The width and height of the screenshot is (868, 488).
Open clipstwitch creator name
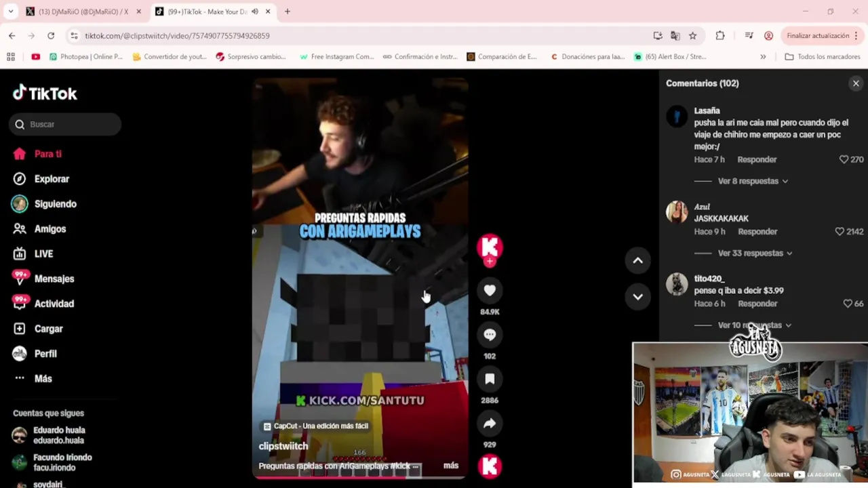(x=283, y=446)
